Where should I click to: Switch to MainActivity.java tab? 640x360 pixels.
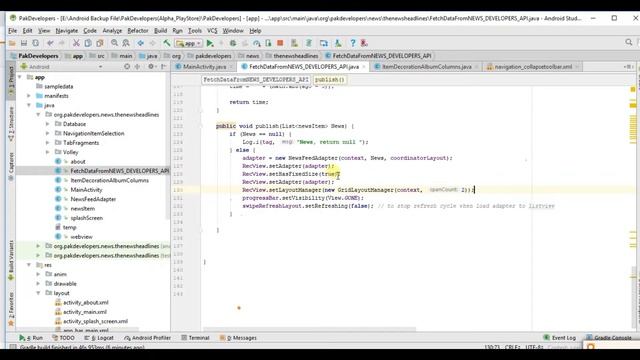(204, 67)
